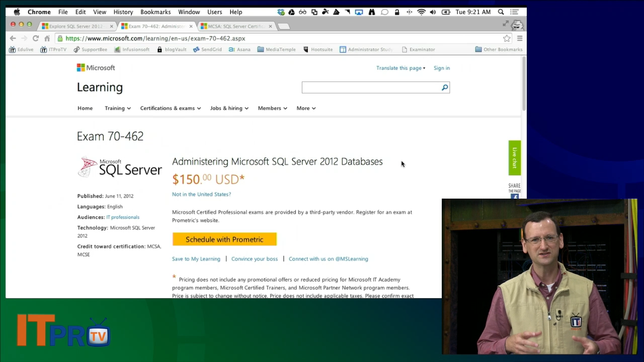The width and height of the screenshot is (644, 362).
Task: Open the File menu
Action: (x=63, y=12)
